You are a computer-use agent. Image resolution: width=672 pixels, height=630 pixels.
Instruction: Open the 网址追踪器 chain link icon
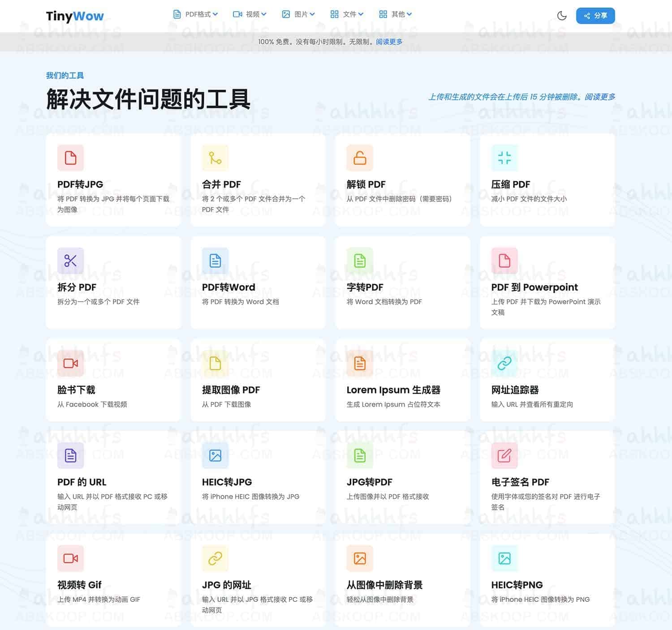tap(504, 363)
